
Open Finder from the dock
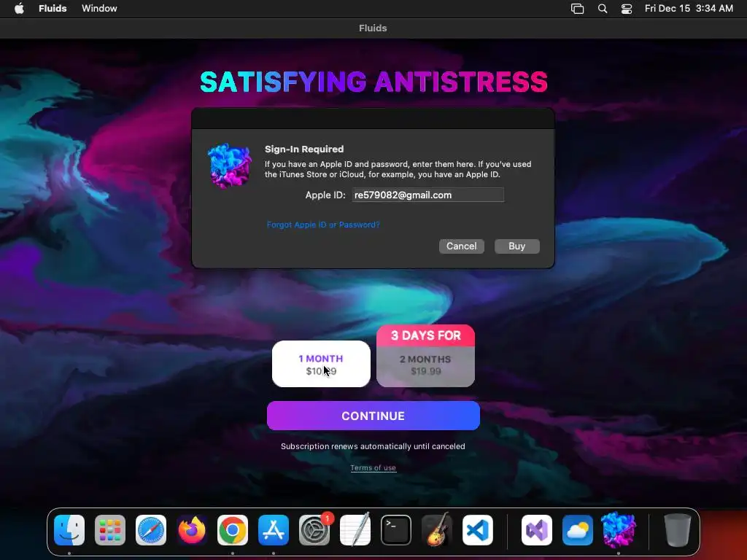point(69,530)
